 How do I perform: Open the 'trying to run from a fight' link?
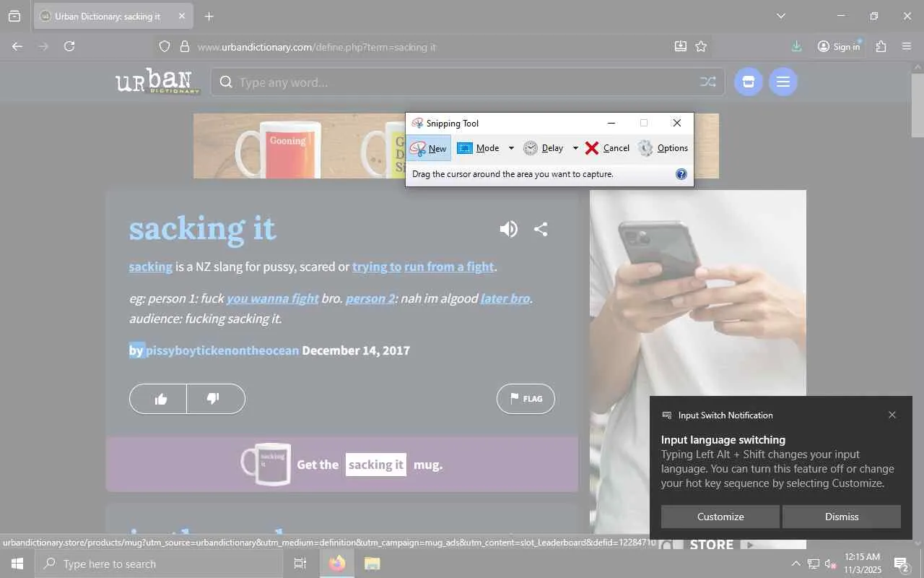coord(423,267)
